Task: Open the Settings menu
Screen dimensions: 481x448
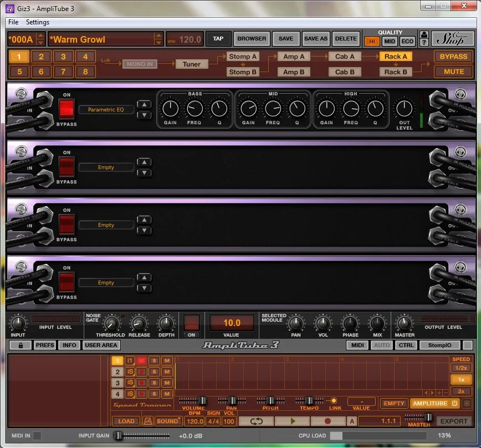Action: coord(38,22)
